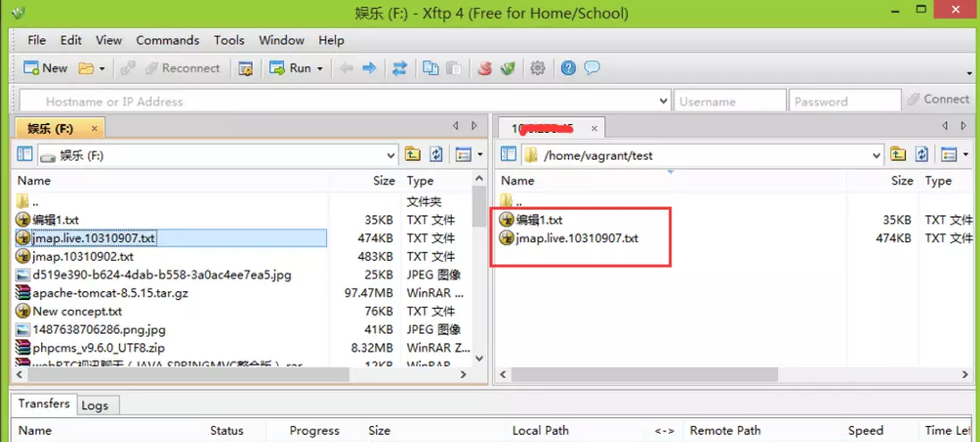Click the green Xftp toolbar icon
The width and height of the screenshot is (980, 442).
click(507, 68)
